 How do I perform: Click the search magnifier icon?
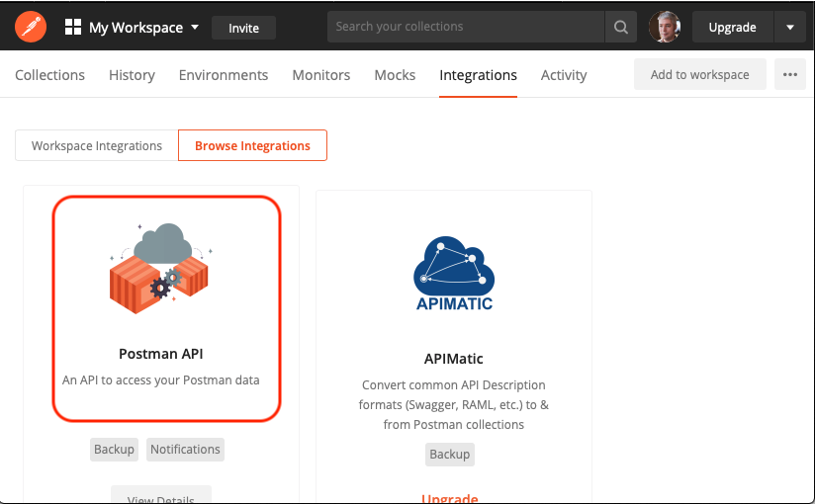click(620, 27)
